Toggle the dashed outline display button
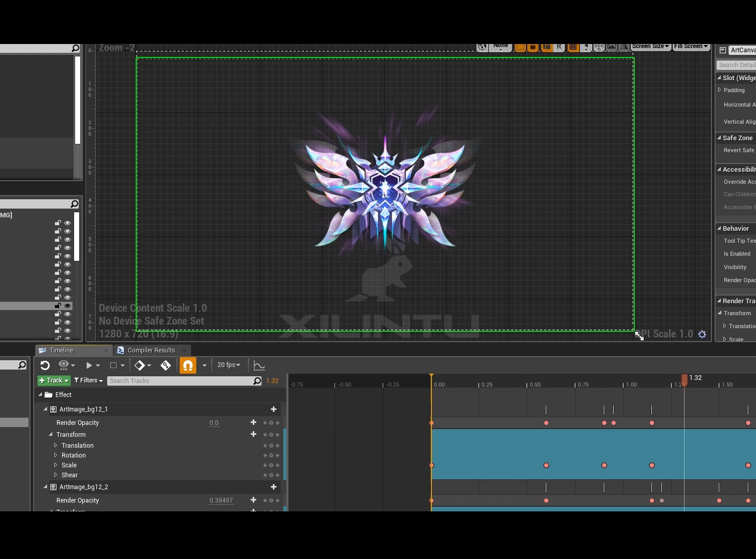Screen dimensions: 756x559 pyautogui.click(x=520, y=47)
